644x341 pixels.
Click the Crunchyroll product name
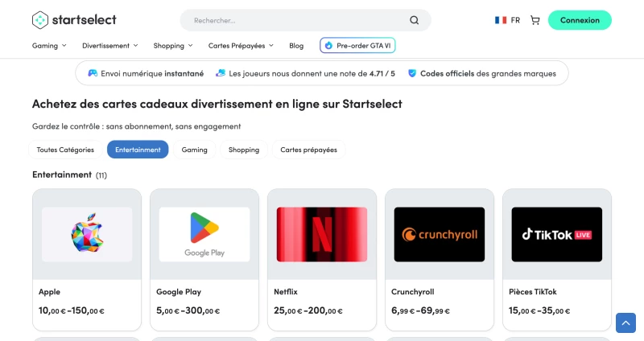point(413,292)
